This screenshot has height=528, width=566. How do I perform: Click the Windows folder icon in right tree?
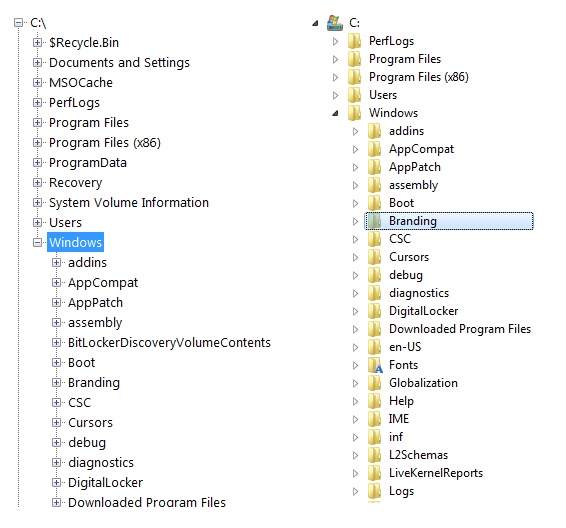click(x=354, y=113)
